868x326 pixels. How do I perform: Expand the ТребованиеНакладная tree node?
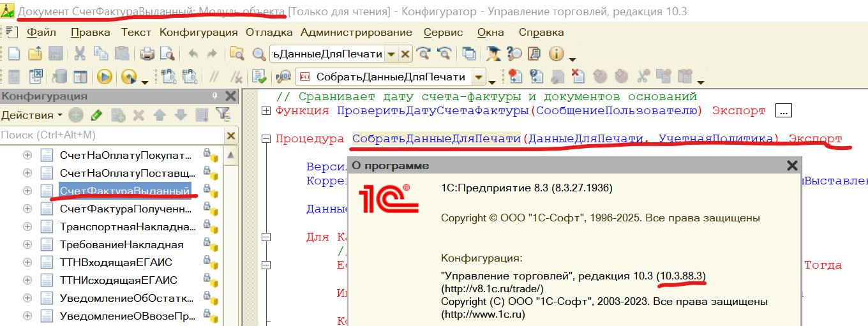(27, 244)
